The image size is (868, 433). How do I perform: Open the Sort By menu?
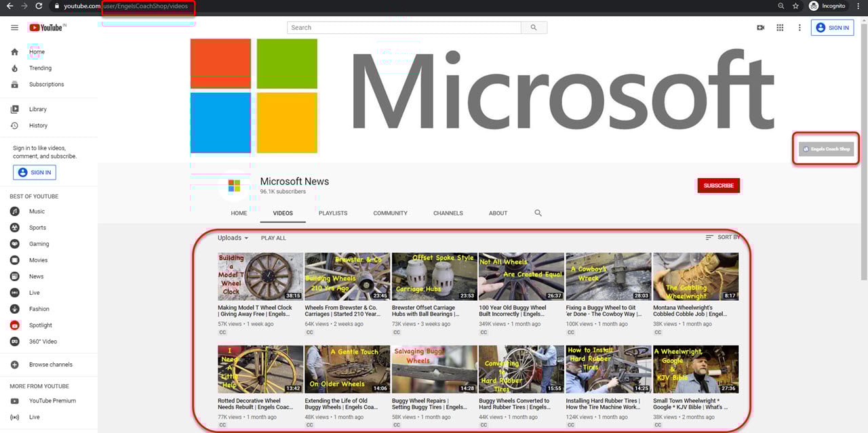tap(723, 237)
